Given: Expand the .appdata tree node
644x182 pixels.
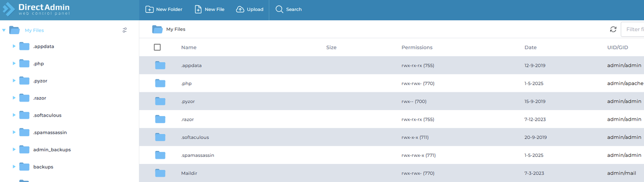Looking at the screenshot, I should pyautogui.click(x=14, y=46).
